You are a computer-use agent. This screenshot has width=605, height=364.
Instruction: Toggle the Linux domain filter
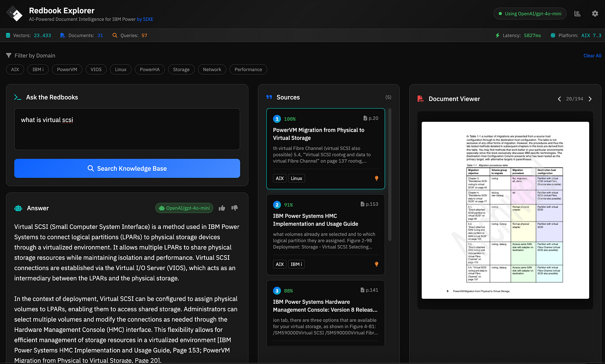click(121, 69)
